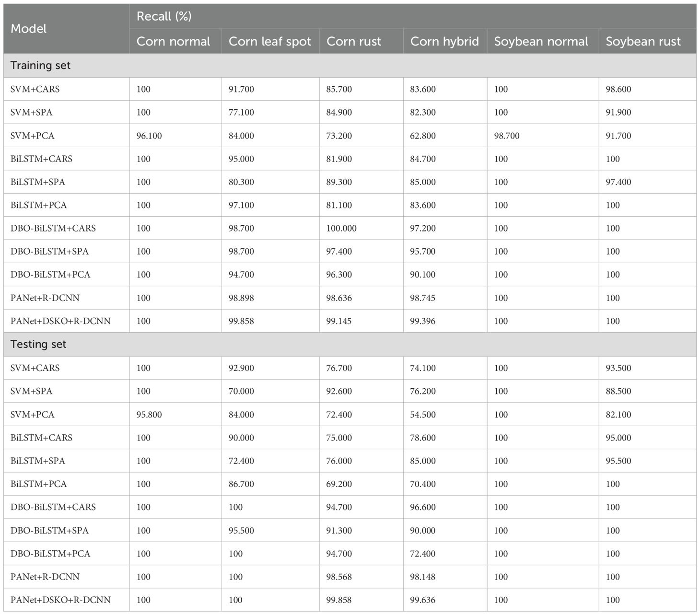Click the Corn hybrid column header
Viewport: 700px width, 615px height.
444,42
